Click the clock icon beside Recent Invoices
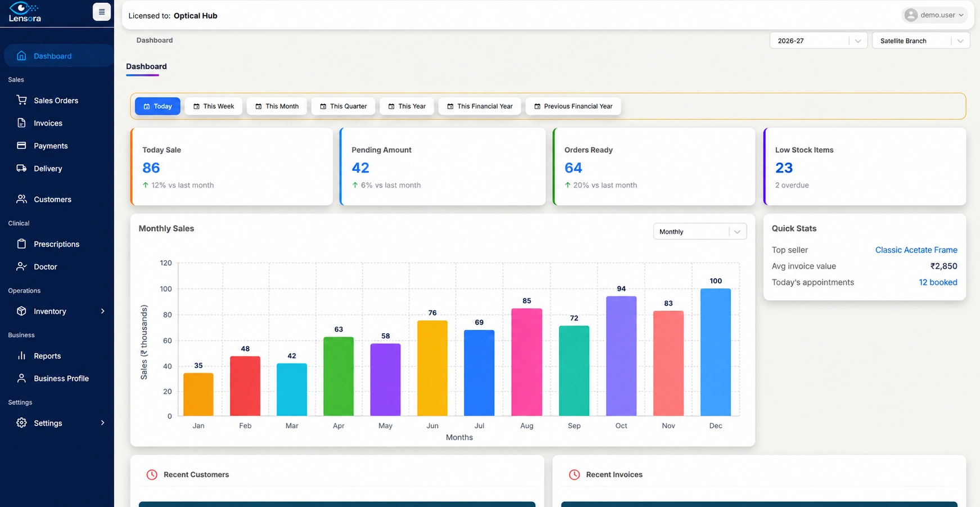This screenshot has width=980, height=507. pos(574,474)
